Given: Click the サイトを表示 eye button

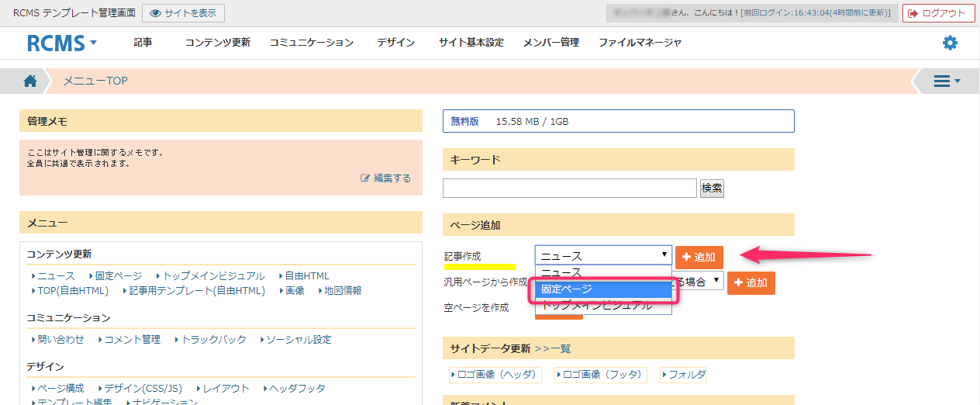Looking at the screenshot, I should pos(183,13).
